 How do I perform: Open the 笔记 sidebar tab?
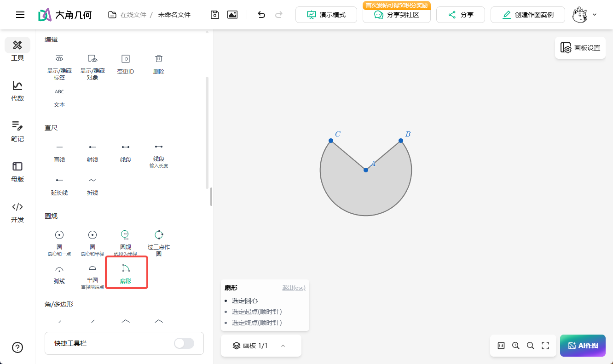tap(17, 131)
